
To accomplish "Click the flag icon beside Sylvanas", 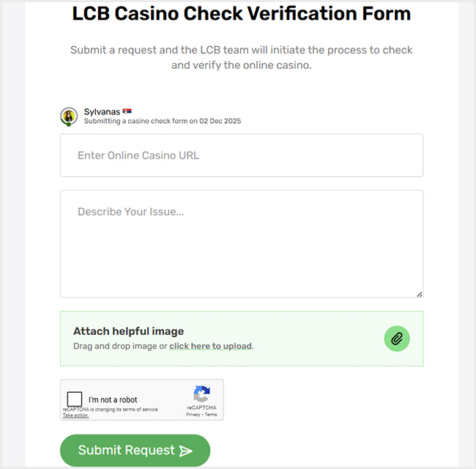I will (127, 111).
